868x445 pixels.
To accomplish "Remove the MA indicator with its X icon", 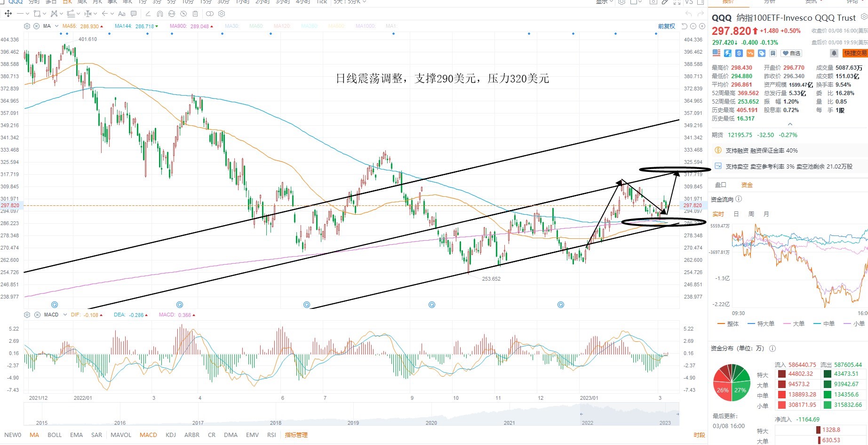I will click(36, 26).
